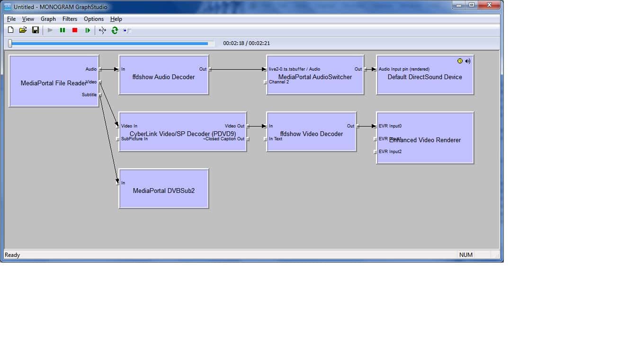Viewport: 644px width, 364px height.
Task: Refresh the graph using green arrows icon
Action: tap(115, 30)
